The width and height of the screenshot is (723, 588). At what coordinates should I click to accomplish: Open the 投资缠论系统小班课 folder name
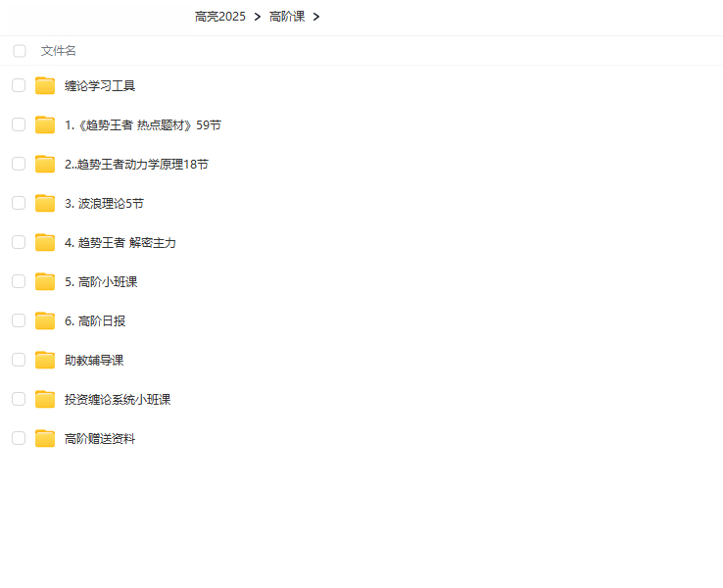click(118, 400)
